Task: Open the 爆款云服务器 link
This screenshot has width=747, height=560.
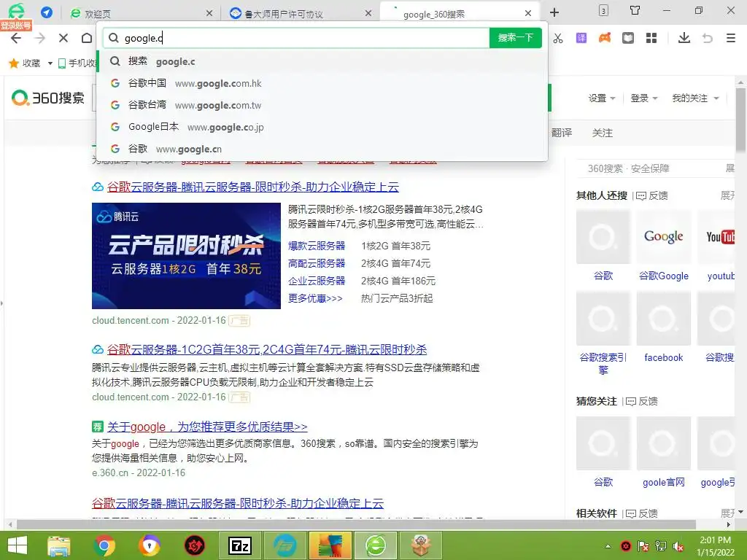Action: (x=317, y=246)
